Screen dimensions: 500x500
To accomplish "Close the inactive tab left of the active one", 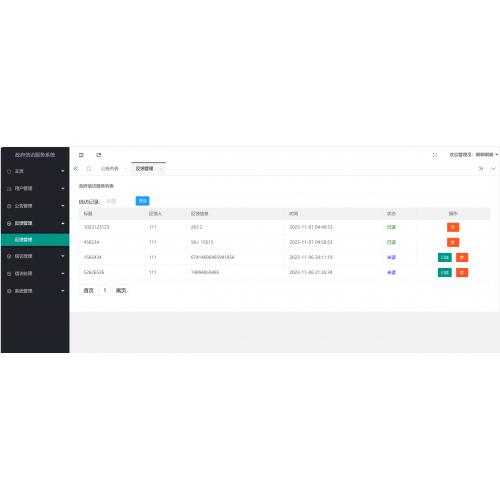I will pos(126,169).
